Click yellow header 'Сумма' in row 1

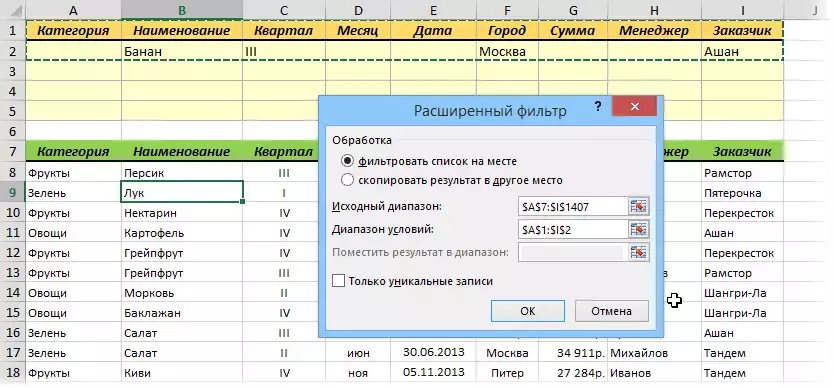573,30
